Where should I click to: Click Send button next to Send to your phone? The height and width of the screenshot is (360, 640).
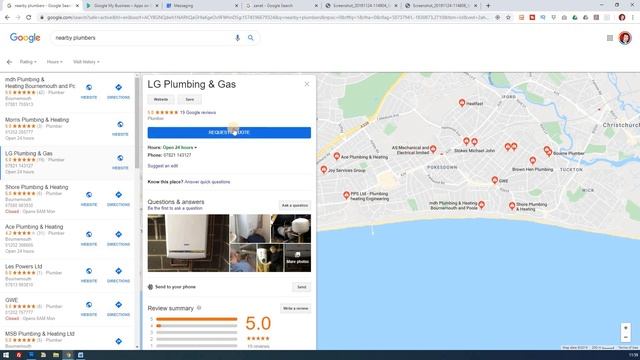pyautogui.click(x=302, y=287)
